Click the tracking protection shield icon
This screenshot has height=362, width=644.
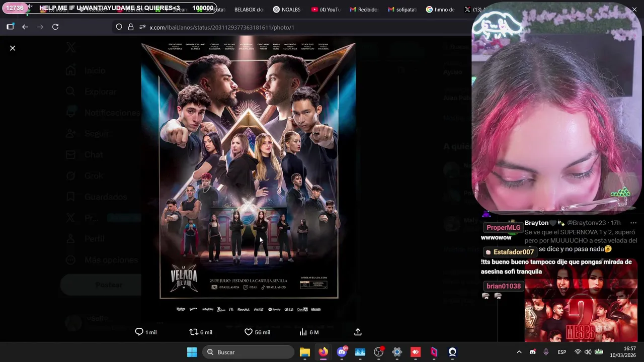click(x=119, y=27)
